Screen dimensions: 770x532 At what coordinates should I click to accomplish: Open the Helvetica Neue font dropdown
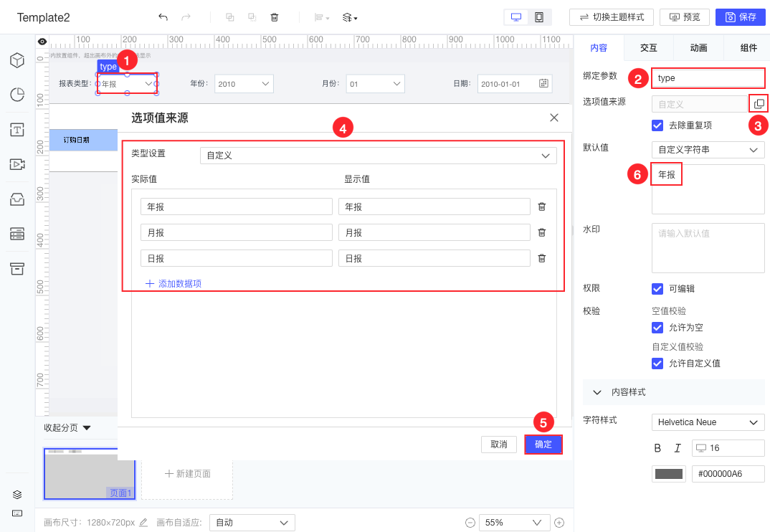click(x=708, y=422)
